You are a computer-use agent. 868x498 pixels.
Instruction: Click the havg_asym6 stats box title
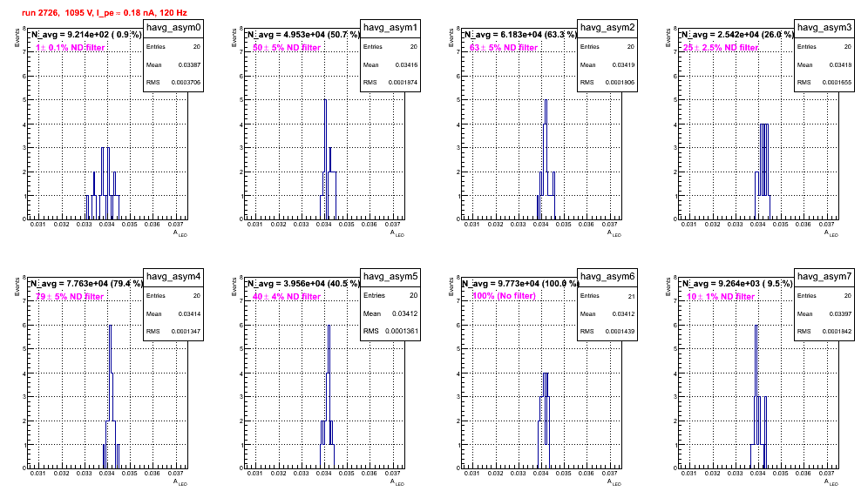pyautogui.click(x=607, y=276)
